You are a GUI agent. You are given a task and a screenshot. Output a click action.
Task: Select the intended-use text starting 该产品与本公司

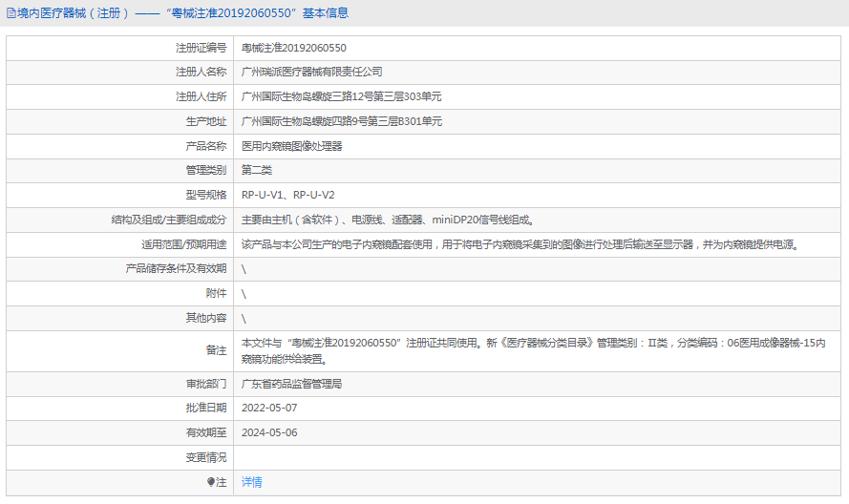tap(520, 244)
